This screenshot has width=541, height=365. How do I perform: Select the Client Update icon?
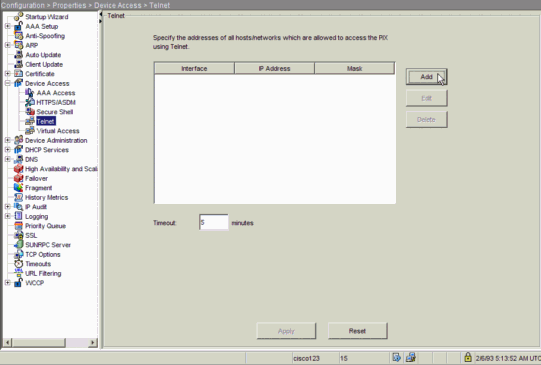tap(19, 64)
